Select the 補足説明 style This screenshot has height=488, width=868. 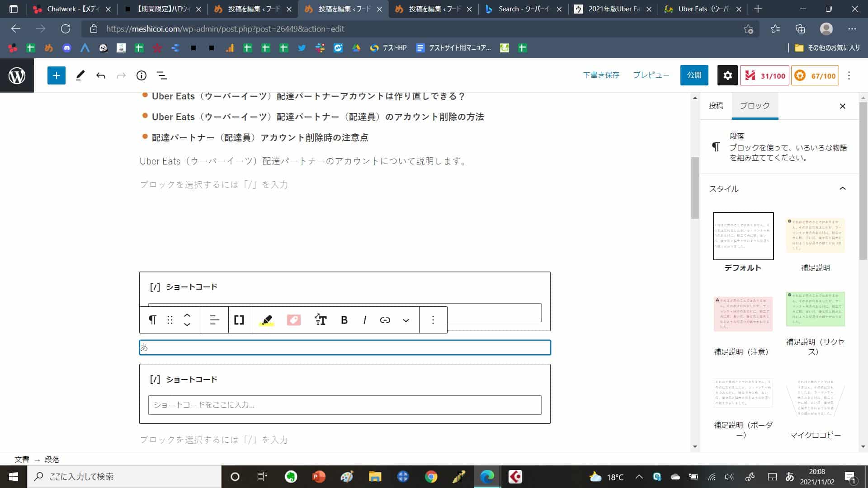click(x=815, y=236)
